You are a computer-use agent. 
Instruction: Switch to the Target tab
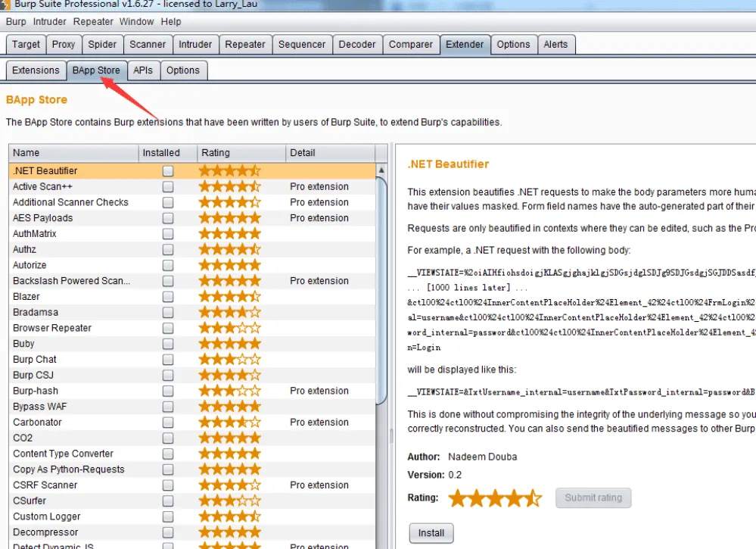26,45
